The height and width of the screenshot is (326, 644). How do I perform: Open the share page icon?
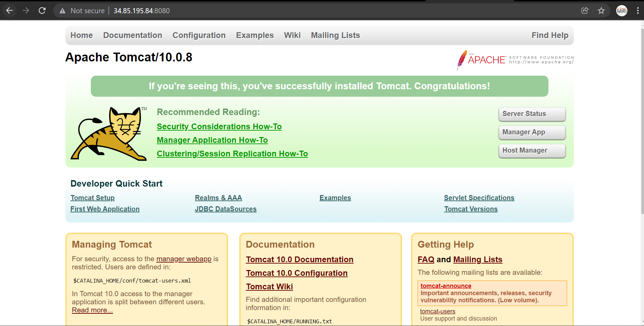click(585, 11)
